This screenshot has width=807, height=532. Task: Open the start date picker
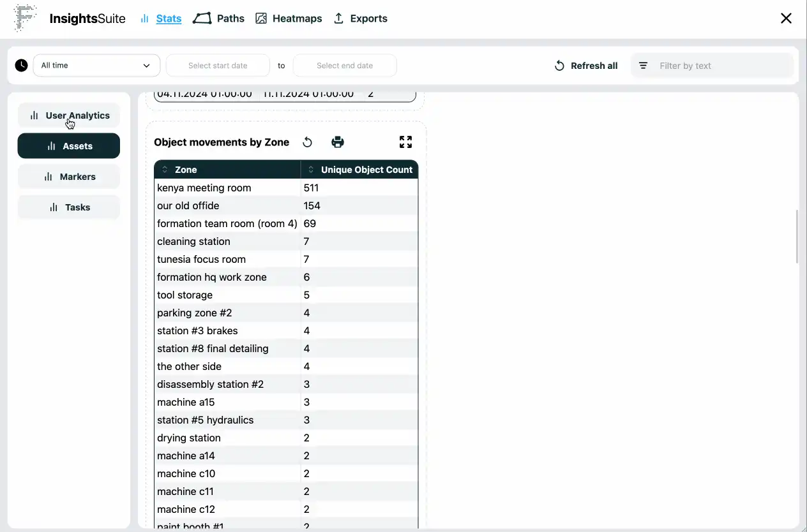click(x=218, y=65)
